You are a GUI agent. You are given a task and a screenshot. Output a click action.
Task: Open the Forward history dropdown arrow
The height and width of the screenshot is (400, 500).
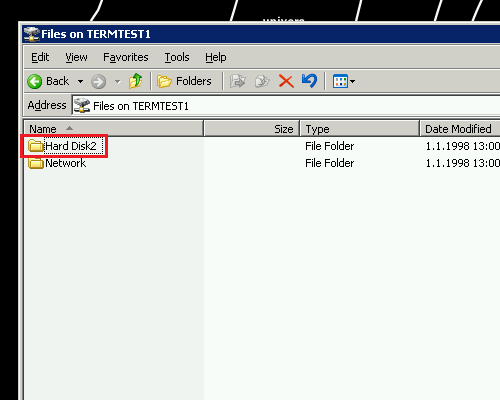117,81
